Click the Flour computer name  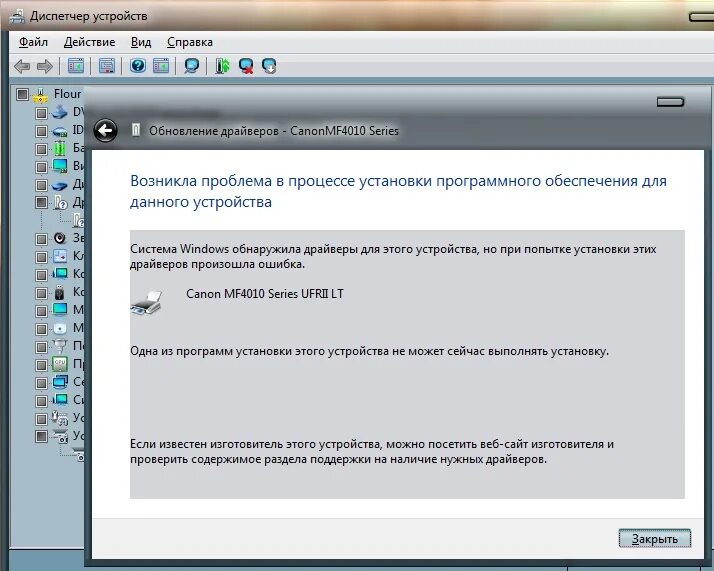pos(67,94)
